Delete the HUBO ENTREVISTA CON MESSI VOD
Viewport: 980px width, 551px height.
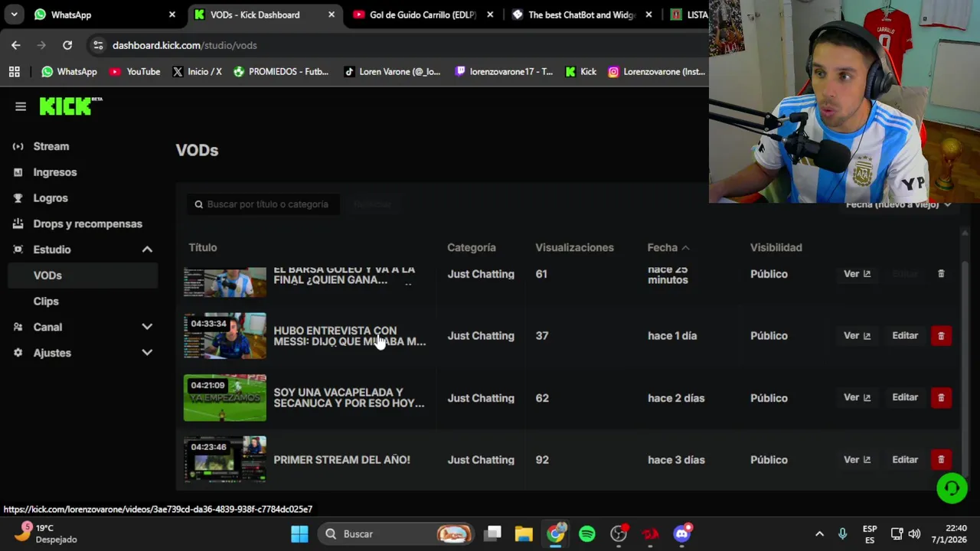coord(941,335)
